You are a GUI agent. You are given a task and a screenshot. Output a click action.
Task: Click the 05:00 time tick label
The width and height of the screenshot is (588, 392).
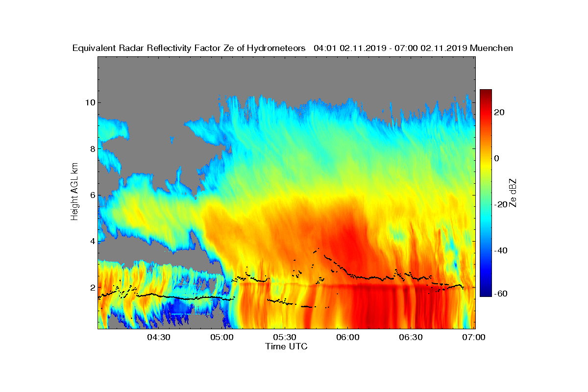tap(222, 337)
